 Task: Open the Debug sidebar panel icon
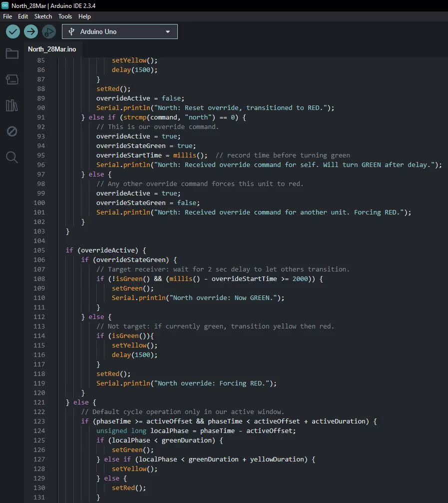click(x=12, y=131)
